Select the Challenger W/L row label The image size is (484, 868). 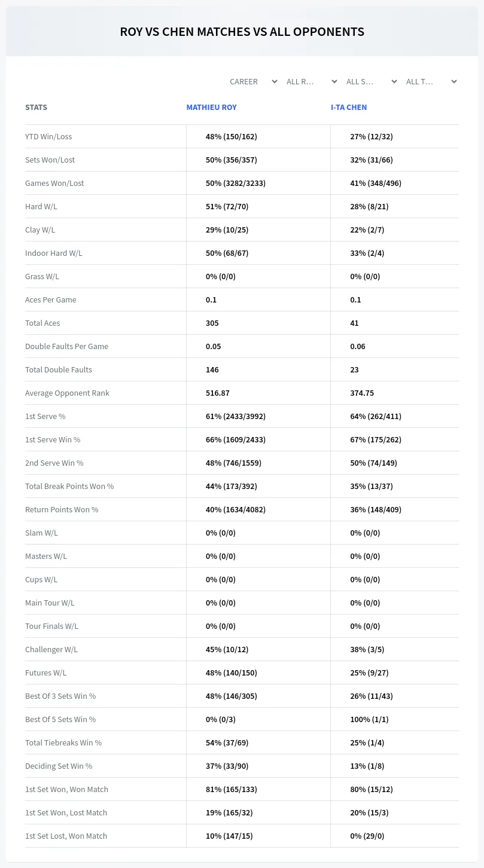click(51, 649)
